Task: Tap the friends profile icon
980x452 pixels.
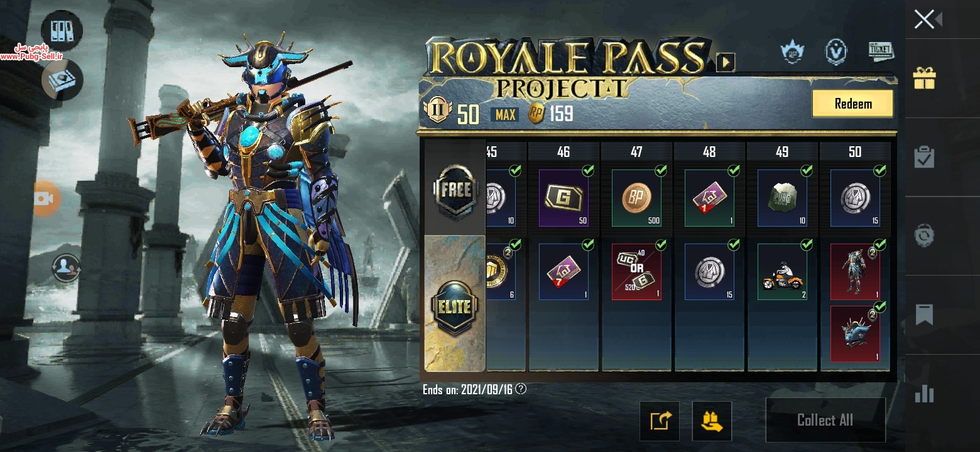Action: tap(66, 268)
